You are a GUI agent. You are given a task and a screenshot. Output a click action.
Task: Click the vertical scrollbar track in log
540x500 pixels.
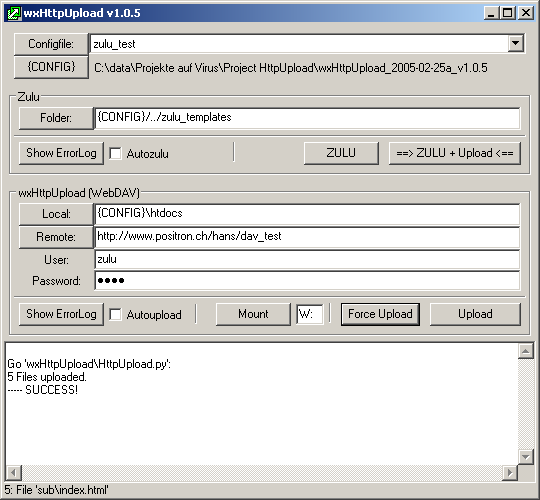(526, 404)
